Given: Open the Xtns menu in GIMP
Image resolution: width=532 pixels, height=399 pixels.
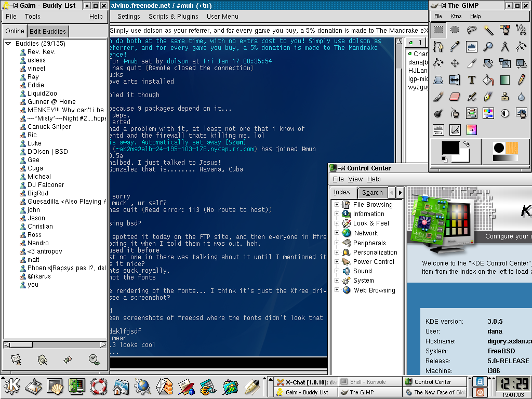Looking at the screenshot, I should pyautogui.click(x=456, y=16).
